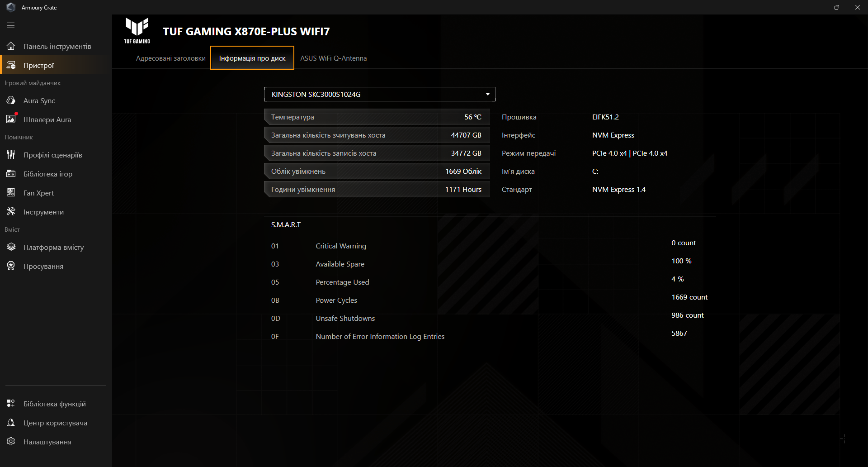868x467 pixels.
Task: Click the devices icon beside Пристрої
Action: click(x=11, y=65)
